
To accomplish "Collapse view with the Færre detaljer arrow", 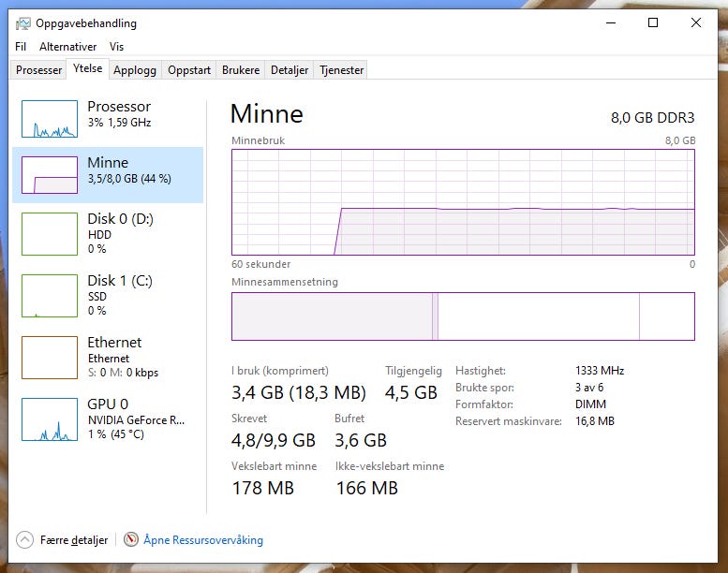I will click(x=24, y=539).
